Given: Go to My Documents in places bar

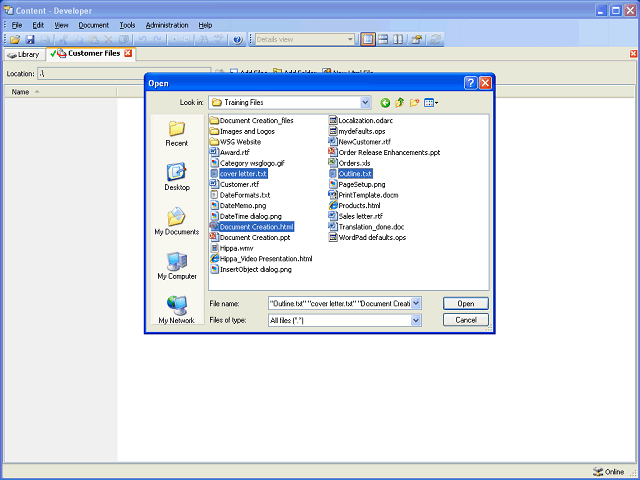Looking at the screenshot, I should [x=177, y=221].
